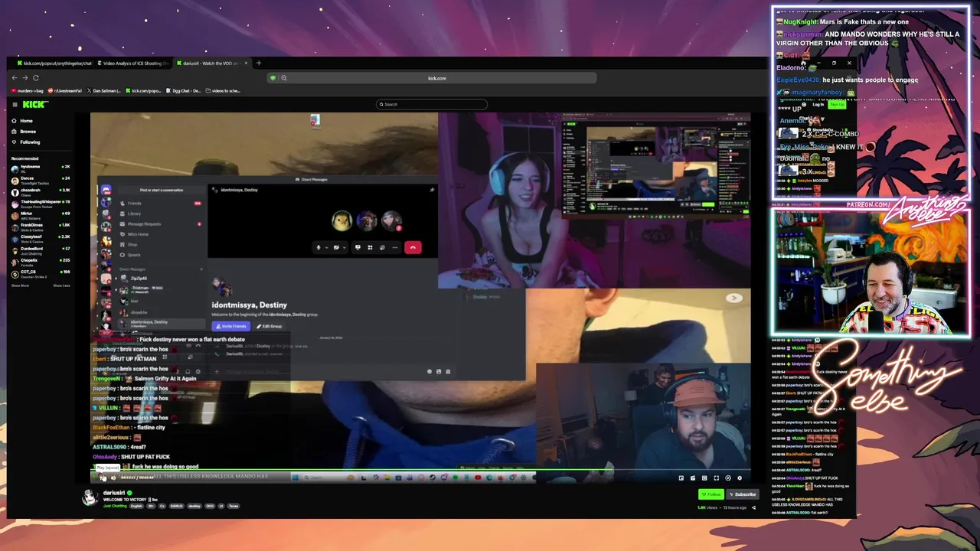The image size is (980, 551).
Task: Click the kick.com address bar
Action: (436, 78)
